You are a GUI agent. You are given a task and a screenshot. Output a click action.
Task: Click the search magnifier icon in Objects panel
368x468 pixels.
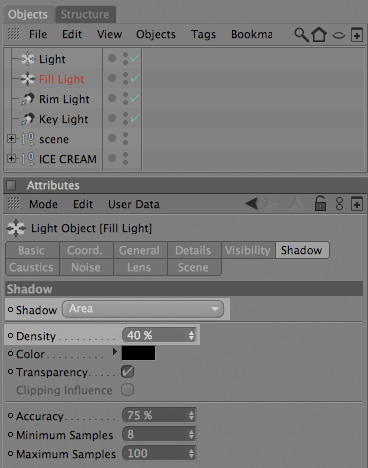[301, 34]
